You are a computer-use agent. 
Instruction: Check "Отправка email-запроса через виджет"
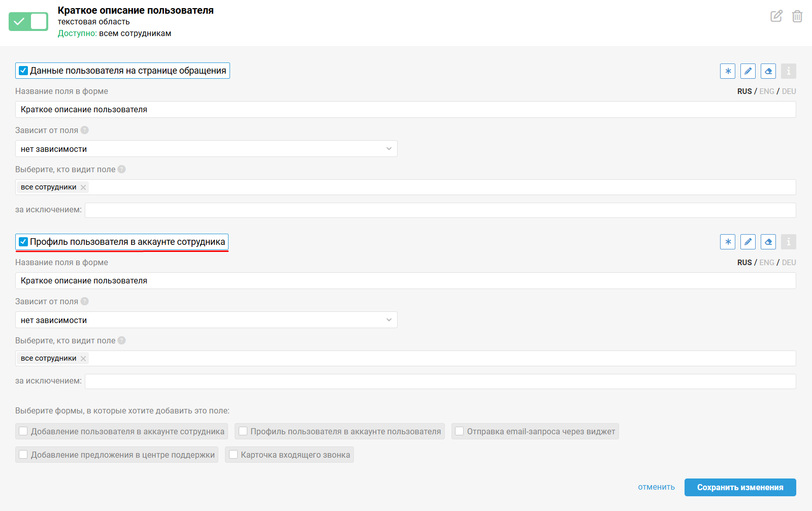(460, 431)
